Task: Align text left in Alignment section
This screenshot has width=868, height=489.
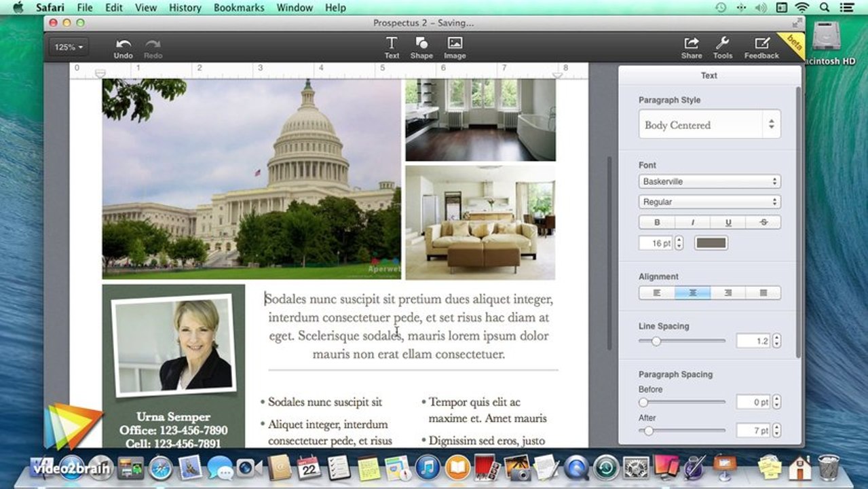Action: 656,293
